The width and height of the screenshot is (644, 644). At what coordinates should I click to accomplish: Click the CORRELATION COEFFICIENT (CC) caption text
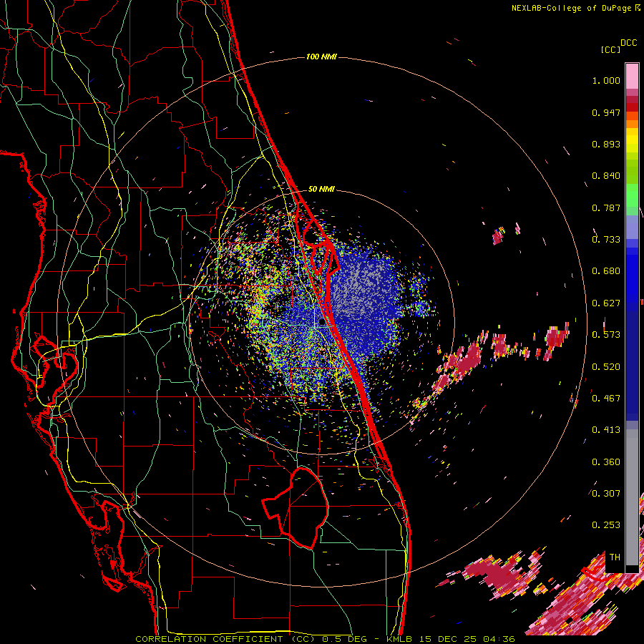point(225,639)
